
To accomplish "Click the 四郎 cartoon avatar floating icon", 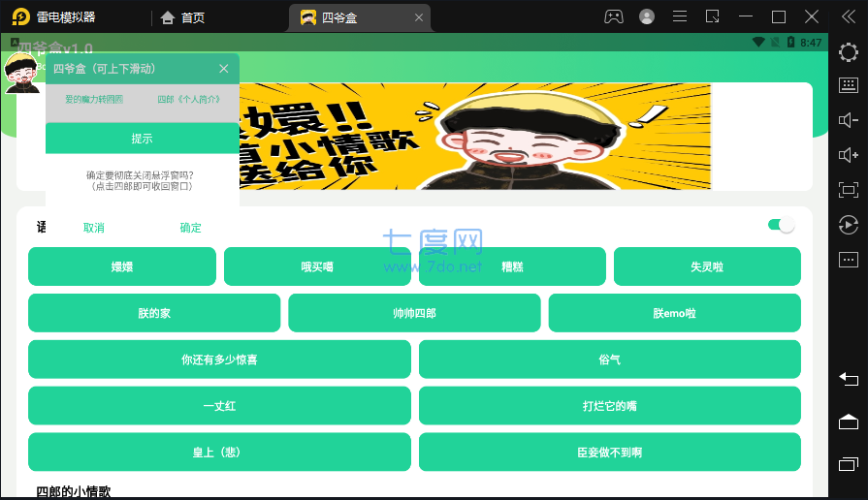I will [21, 73].
